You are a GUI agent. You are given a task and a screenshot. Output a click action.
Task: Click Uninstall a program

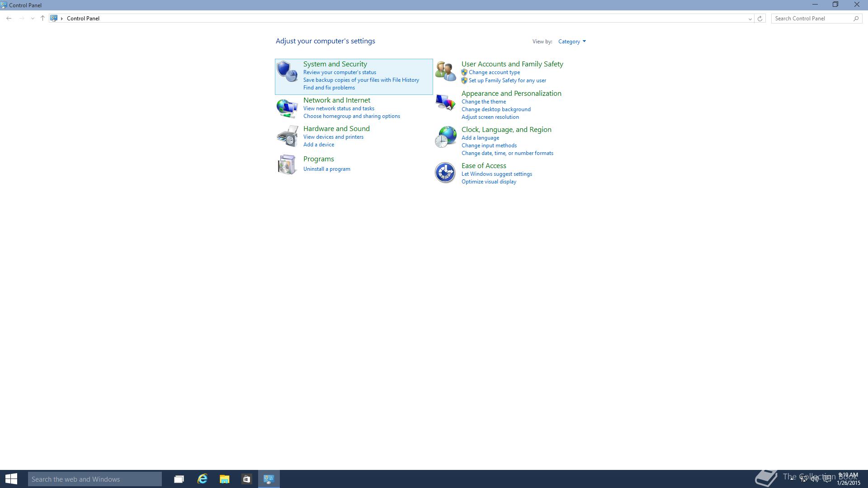[327, 169]
